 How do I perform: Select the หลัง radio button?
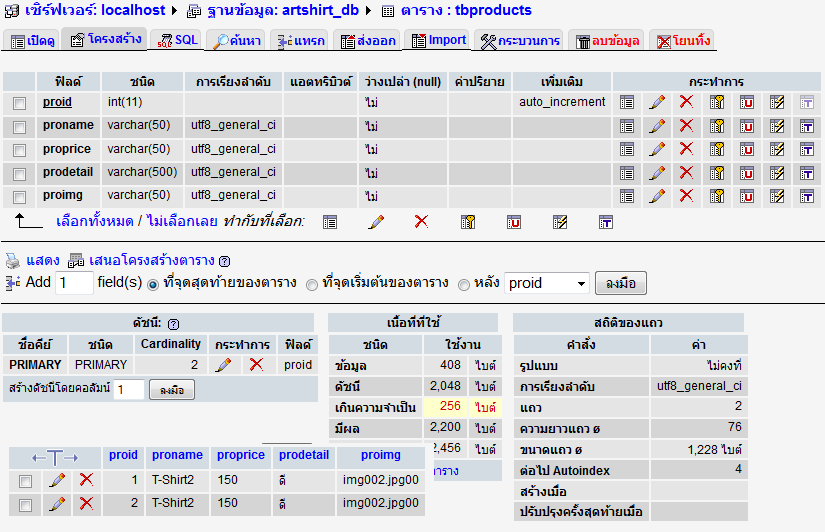point(463,284)
